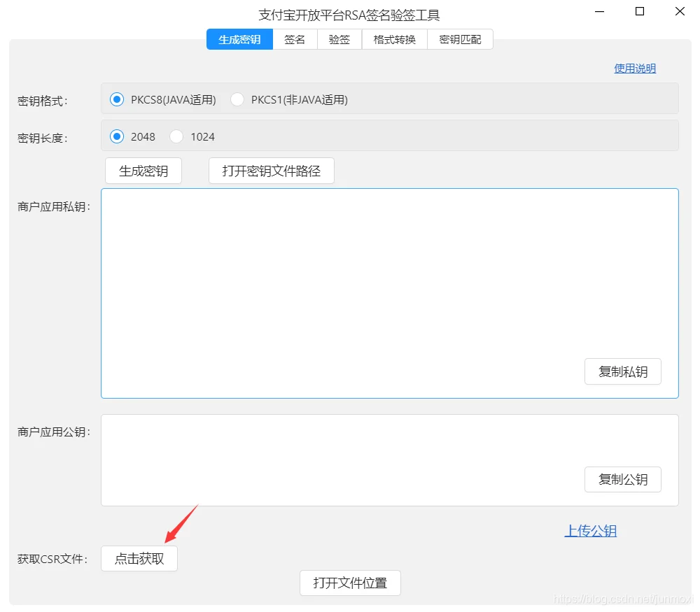Click the 获取CSR文件 label
Screen dimensions: 700x612
52,559
